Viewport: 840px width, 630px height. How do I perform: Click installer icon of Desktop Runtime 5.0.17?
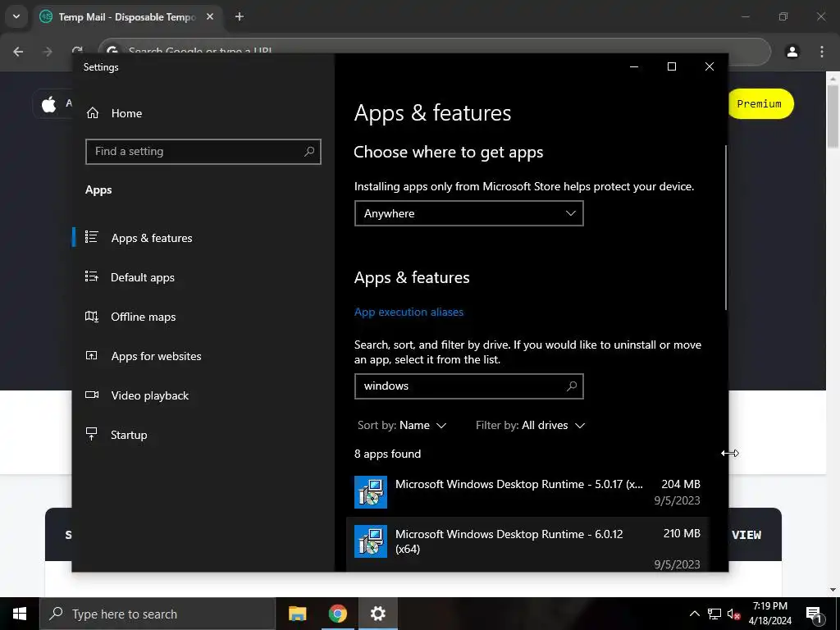point(371,492)
